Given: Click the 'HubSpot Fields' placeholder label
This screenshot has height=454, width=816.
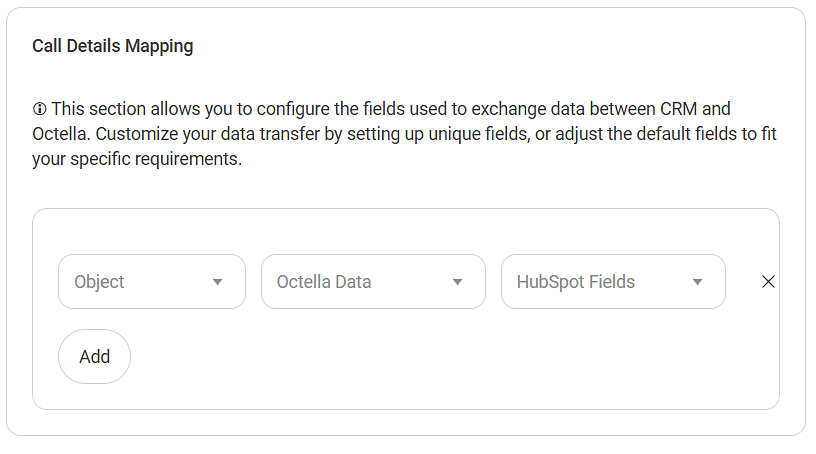Looking at the screenshot, I should pos(576,282).
